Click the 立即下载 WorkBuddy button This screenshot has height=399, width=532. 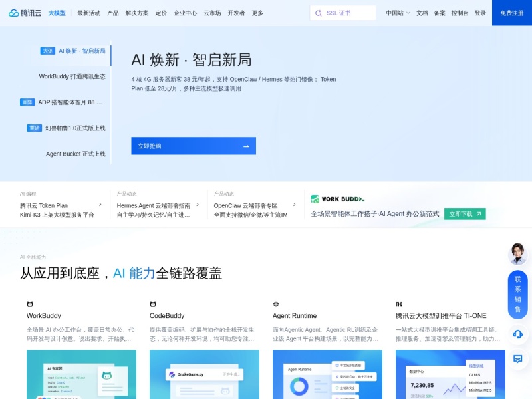[465, 214]
